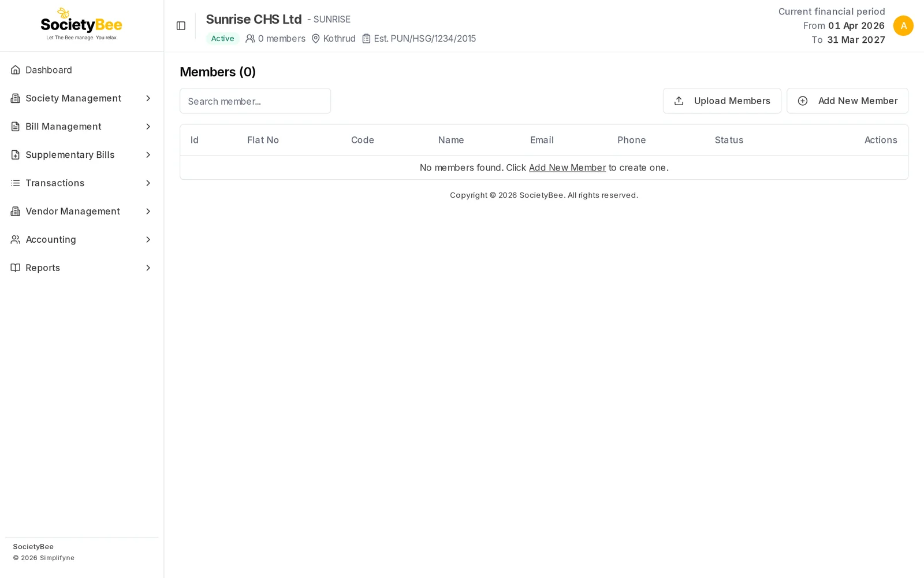This screenshot has height=578, width=924.
Task: Follow the Add New Member link in table
Action: [567, 168]
